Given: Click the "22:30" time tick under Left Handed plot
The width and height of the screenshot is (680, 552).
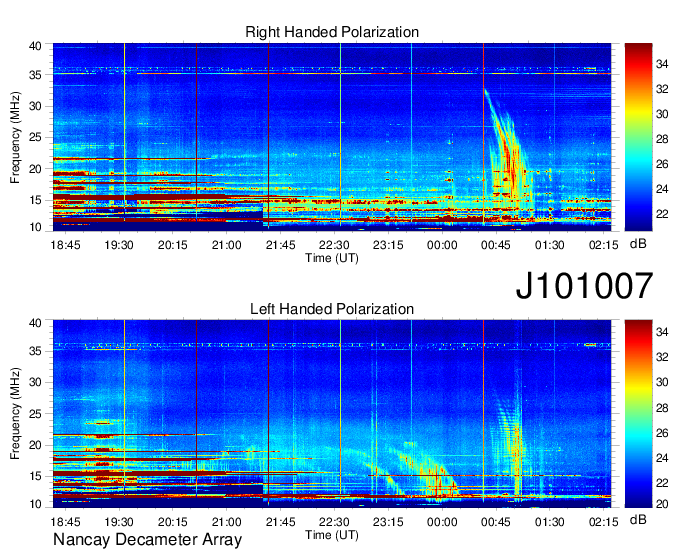Looking at the screenshot, I should click(x=334, y=522).
